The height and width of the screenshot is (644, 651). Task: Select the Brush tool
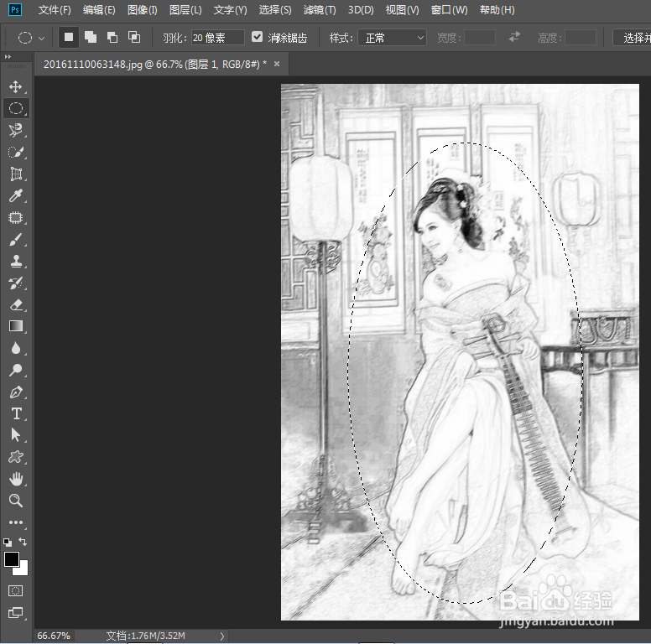tap(16, 240)
